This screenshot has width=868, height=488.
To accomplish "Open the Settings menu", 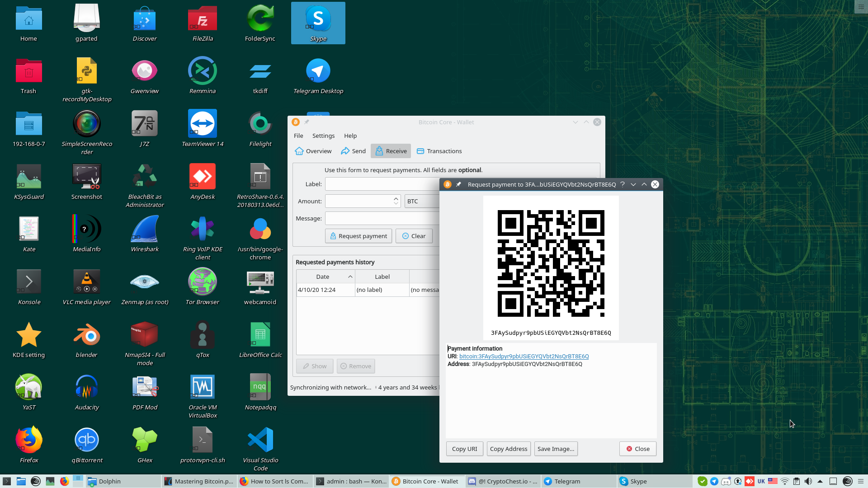I will click(323, 136).
